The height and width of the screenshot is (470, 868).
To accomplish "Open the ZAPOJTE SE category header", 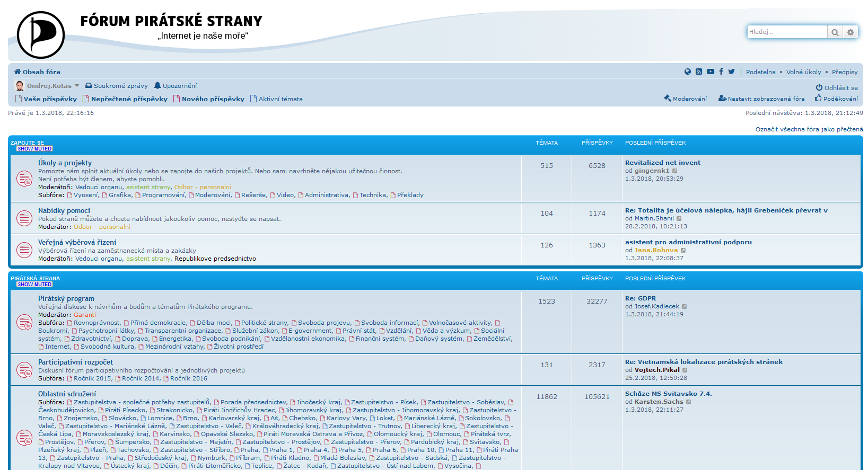I will point(28,143).
